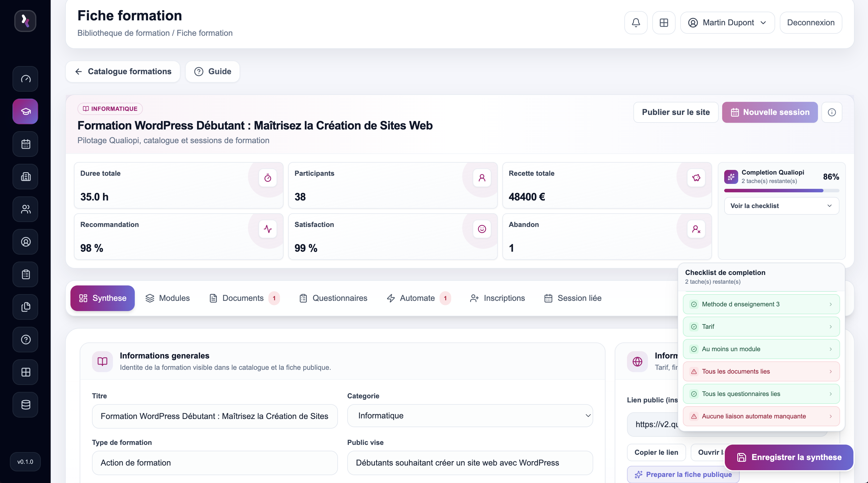Viewport: 868px width, 483px height.
Task: Switch to the Questionnaires tab
Action: (x=333, y=298)
